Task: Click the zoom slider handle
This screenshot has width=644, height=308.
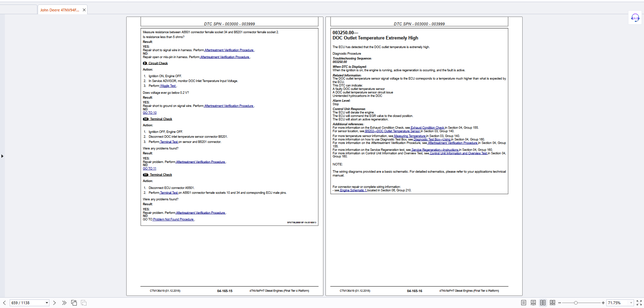Action: pos(576,303)
